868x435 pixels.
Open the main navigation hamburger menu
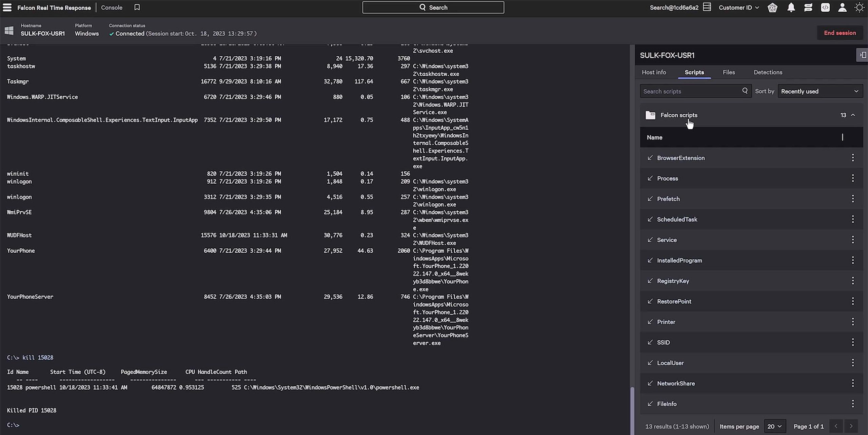pos(7,7)
